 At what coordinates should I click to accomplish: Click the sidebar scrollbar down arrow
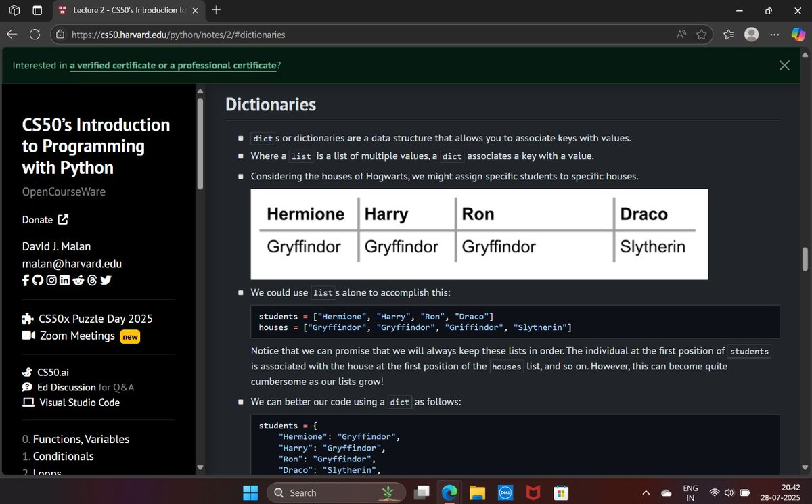tap(200, 467)
